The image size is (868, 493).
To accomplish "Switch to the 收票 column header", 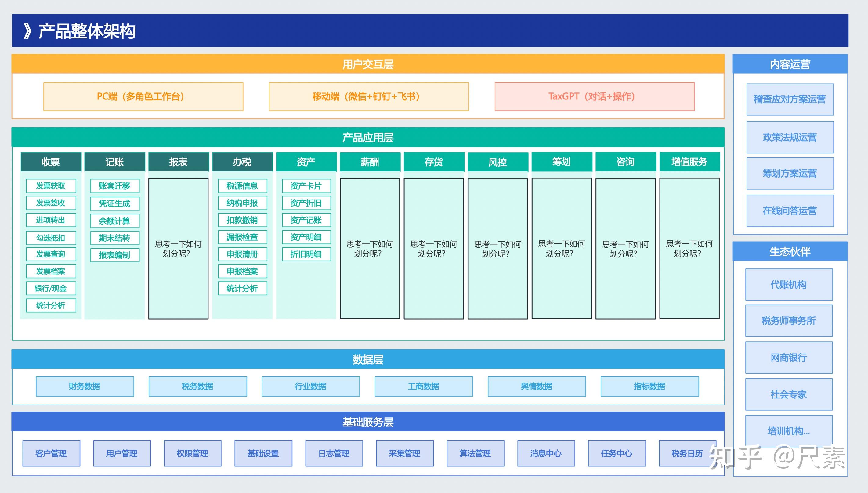I will pos(51,162).
